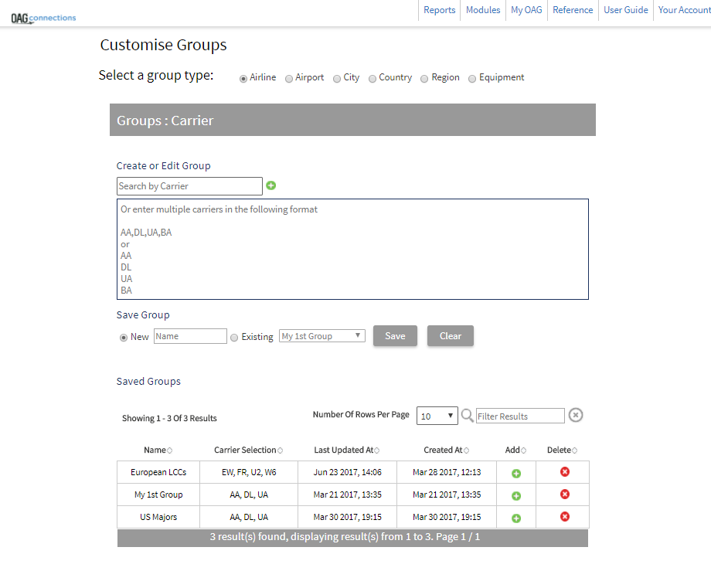Choose the New save group radio

pos(124,338)
